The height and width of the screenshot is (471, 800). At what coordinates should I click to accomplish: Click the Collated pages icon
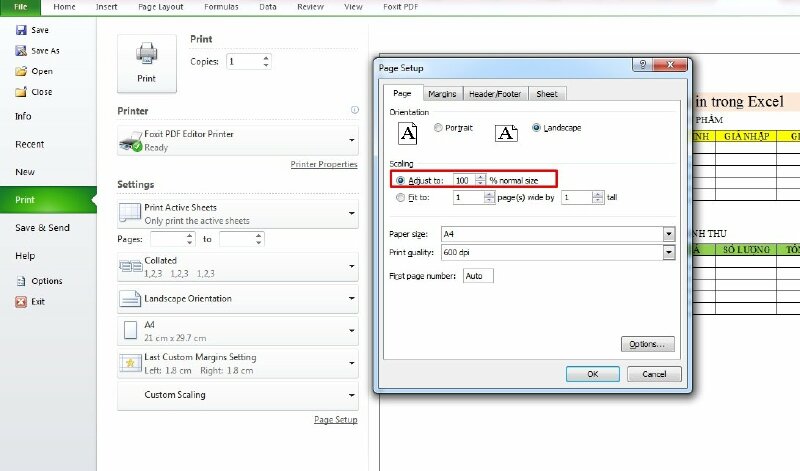coord(131,266)
